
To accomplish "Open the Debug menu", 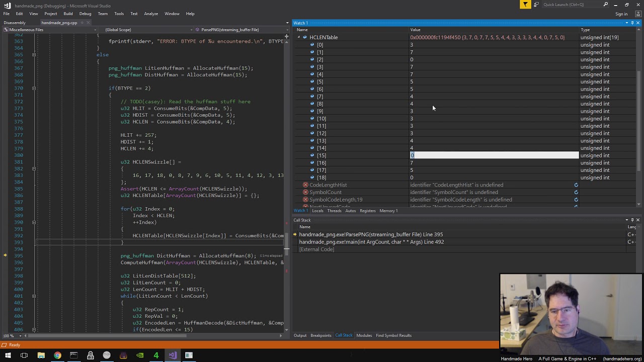I will pyautogui.click(x=85, y=14).
